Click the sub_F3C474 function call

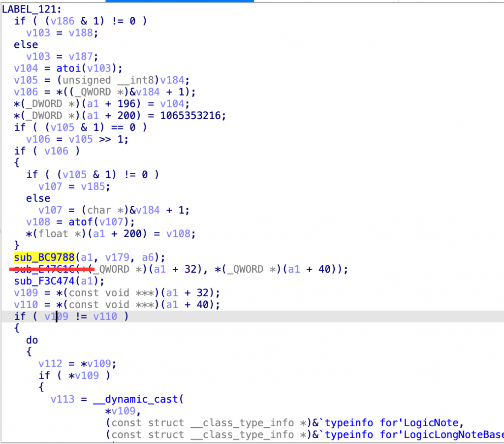tap(44, 281)
